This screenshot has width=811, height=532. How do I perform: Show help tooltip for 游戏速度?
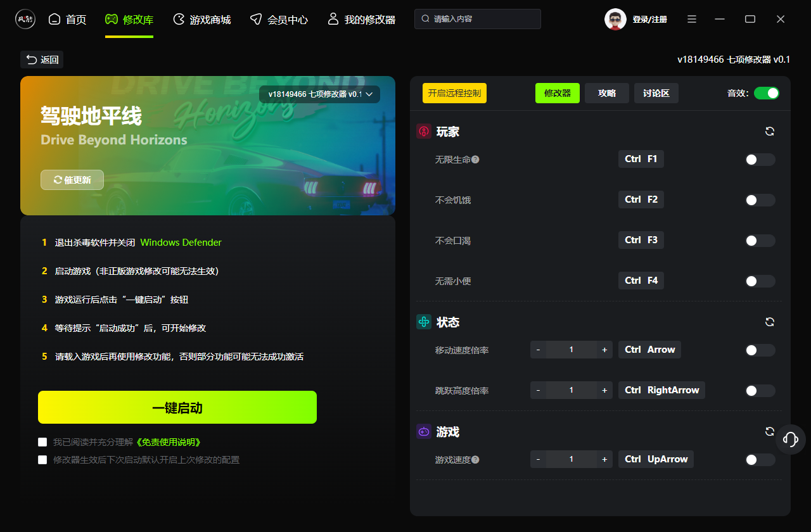(x=475, y=460)
